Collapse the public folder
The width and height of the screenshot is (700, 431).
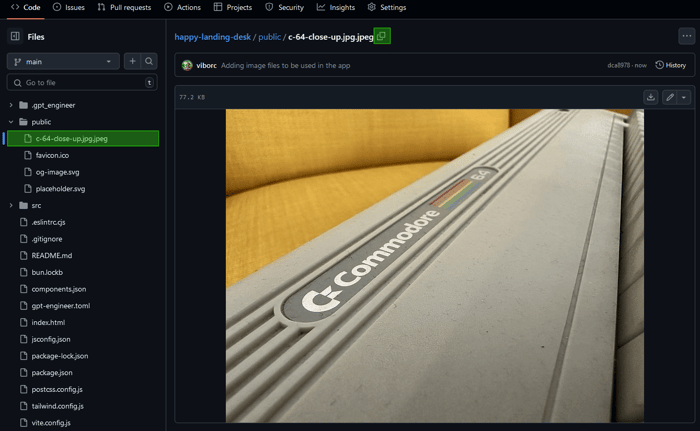(11, 121)
